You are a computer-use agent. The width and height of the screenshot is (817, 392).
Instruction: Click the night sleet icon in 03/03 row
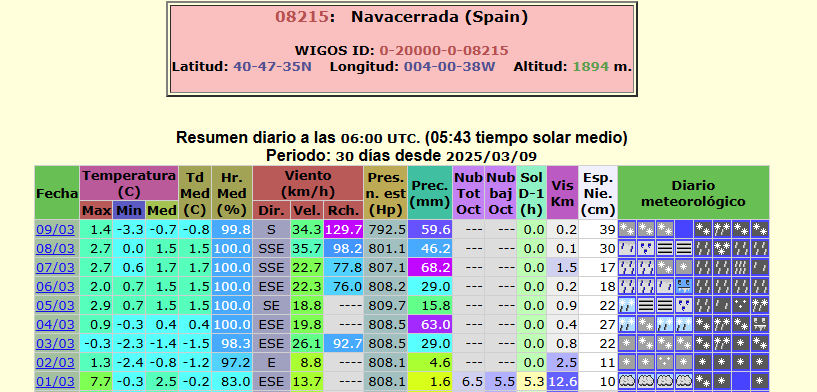point(722,343)
